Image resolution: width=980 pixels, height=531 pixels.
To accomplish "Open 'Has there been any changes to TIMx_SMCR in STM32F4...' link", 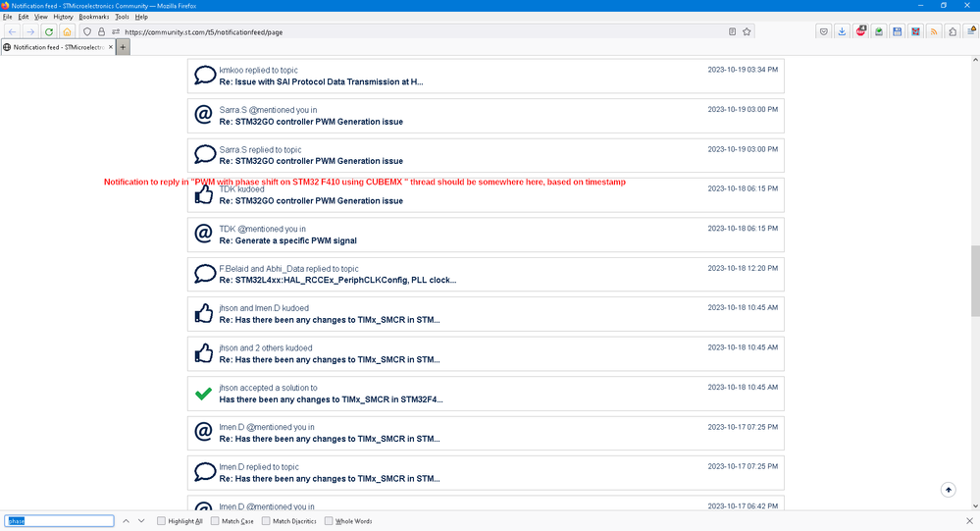I will tap(331, 399).
